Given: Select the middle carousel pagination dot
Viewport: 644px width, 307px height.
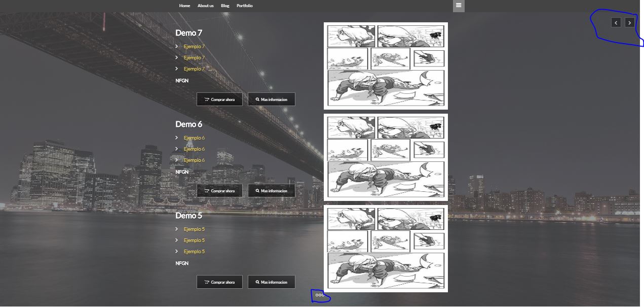Looking at the screenshot, I should 320,295.
